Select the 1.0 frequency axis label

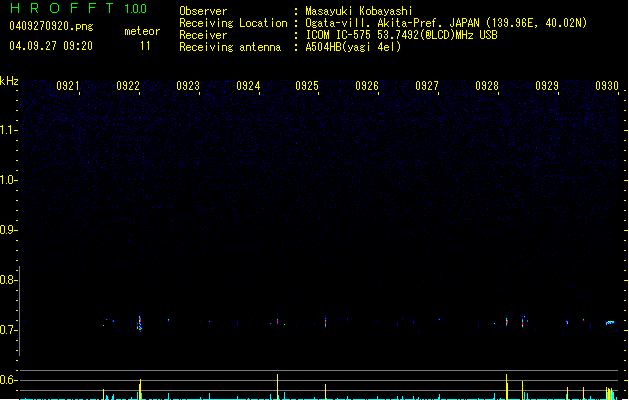pyautogui.click(x=9, y=180)
